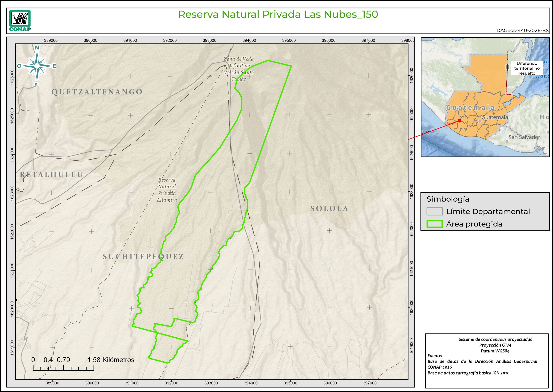Image resolution: width=553 pixels, height=392 pixels.
Task: Click the Guatemala city label on inset map
Action: click(495, 117)
